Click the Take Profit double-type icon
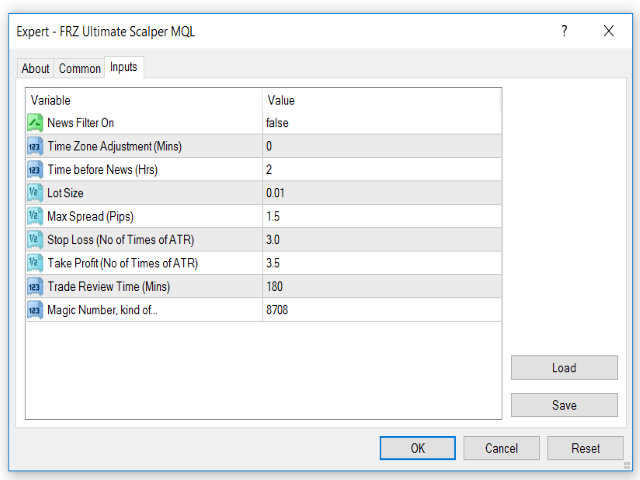Viewport: 640px width, 480px height. pos(35,263)
